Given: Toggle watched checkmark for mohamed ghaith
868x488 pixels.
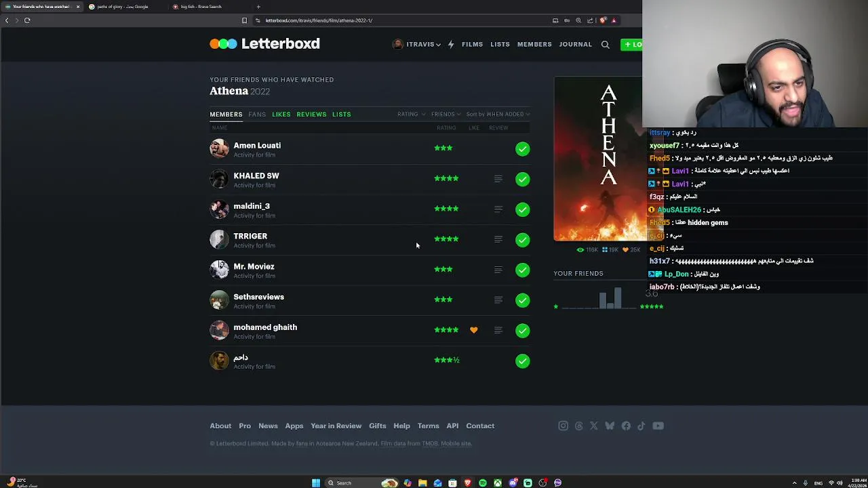Looking at the screenshot, I should point(522,330).
